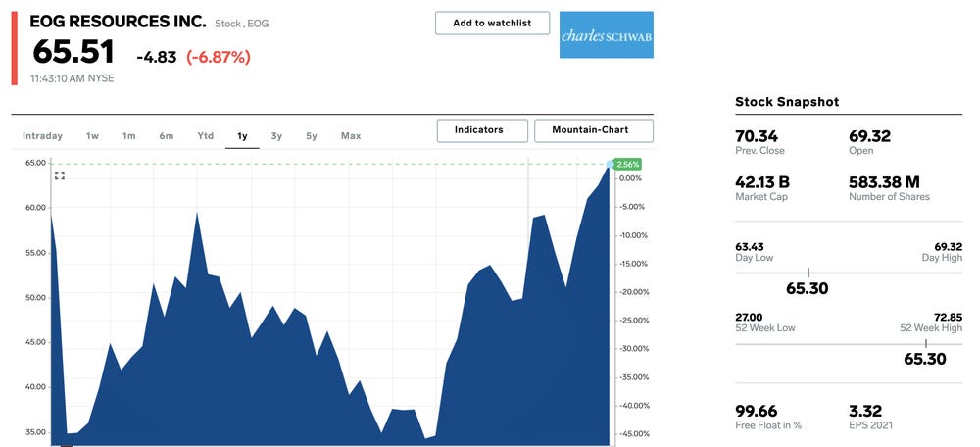Click the -45.00% right axis label
Screen dimensions: 980x447
tap(634, 434)
